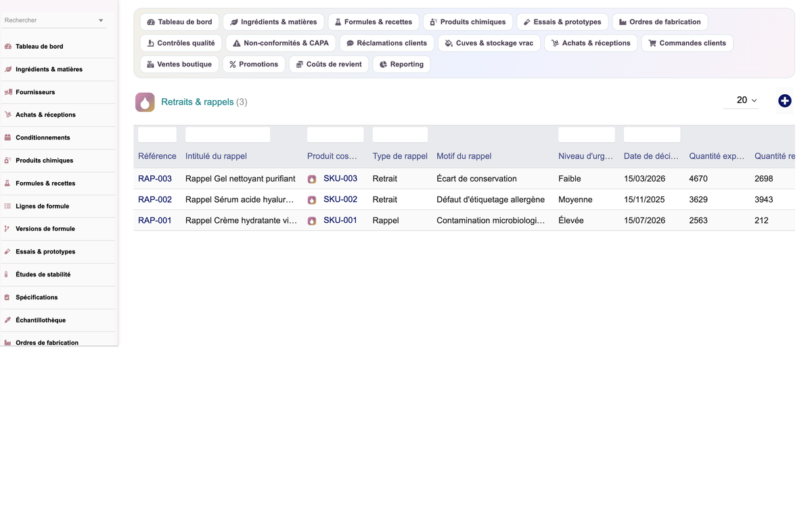The height and width of the screenshot is (508, 812).
Task: Click the Produits chimiques sidebar icon
Action: point(8,161)
